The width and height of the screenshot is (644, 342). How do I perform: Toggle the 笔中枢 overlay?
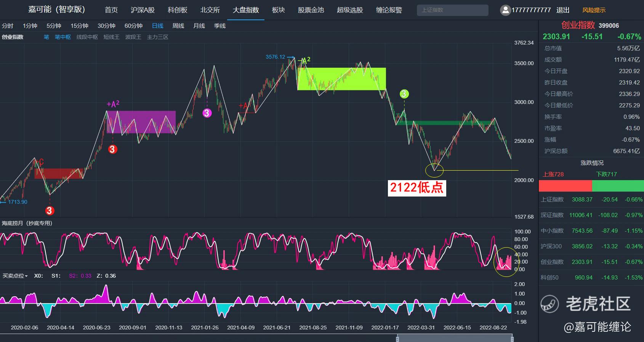(63, 37)
